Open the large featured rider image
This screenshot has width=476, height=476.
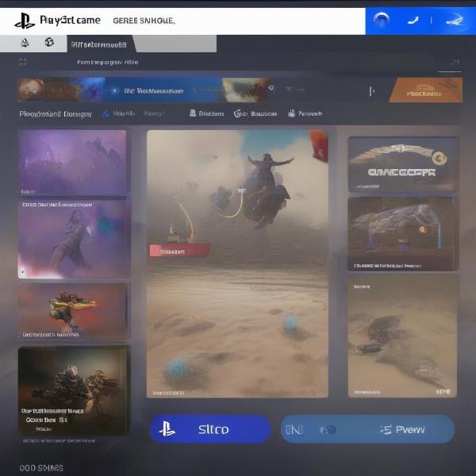237,264
